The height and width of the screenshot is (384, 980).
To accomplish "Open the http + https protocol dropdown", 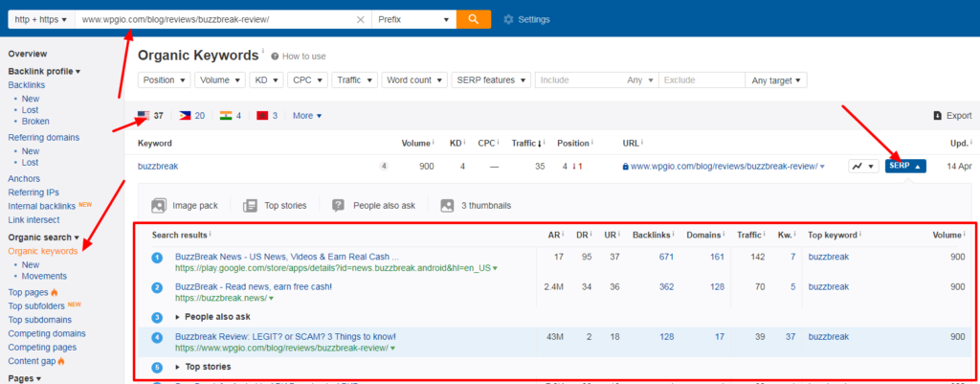I will [41, 19].
